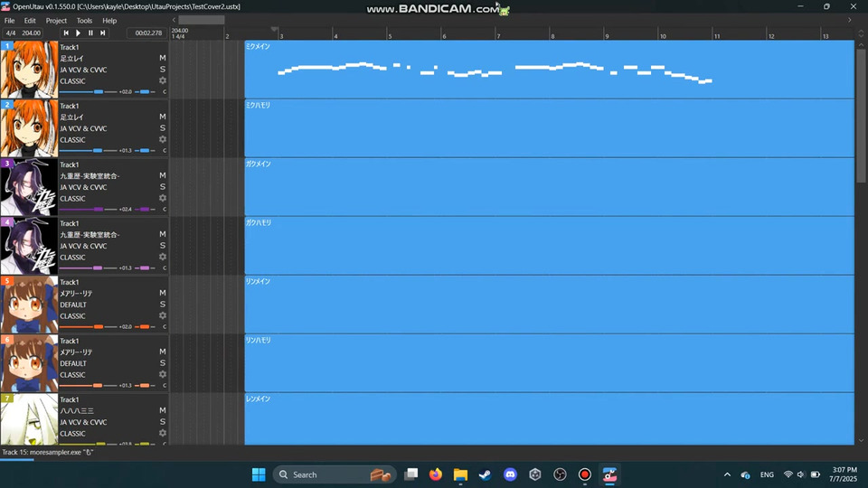Viewport: 868px width, 488px height.
Task: Change track 1 phonemizer JA VCV & CVVC
Action: [x=83, y=70]
